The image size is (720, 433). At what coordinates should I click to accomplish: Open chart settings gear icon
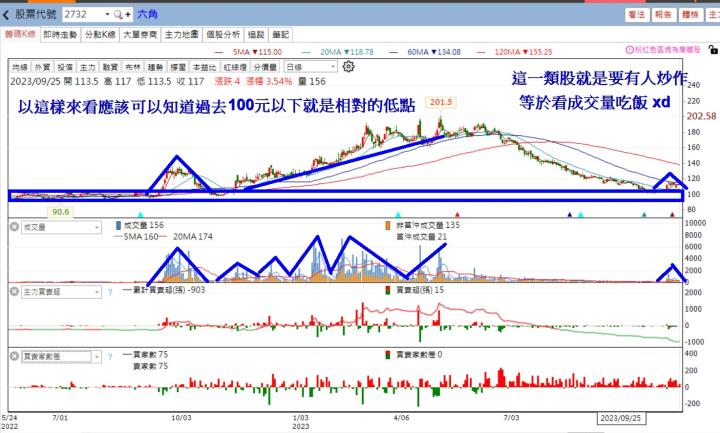point(349,67)
